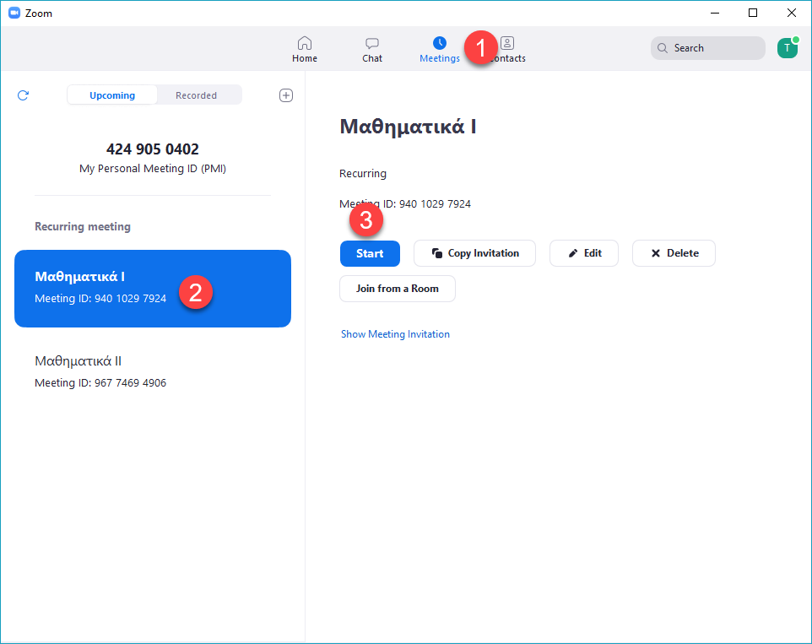812x644 pixels.
Task: Click Join from a Room
Action: point(398,289)
